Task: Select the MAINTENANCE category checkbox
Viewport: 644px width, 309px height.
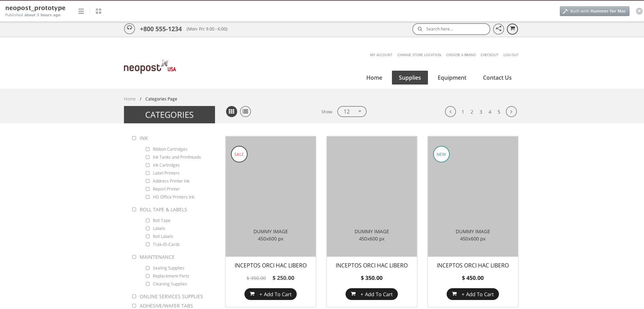Action: (x=134, y=257)
